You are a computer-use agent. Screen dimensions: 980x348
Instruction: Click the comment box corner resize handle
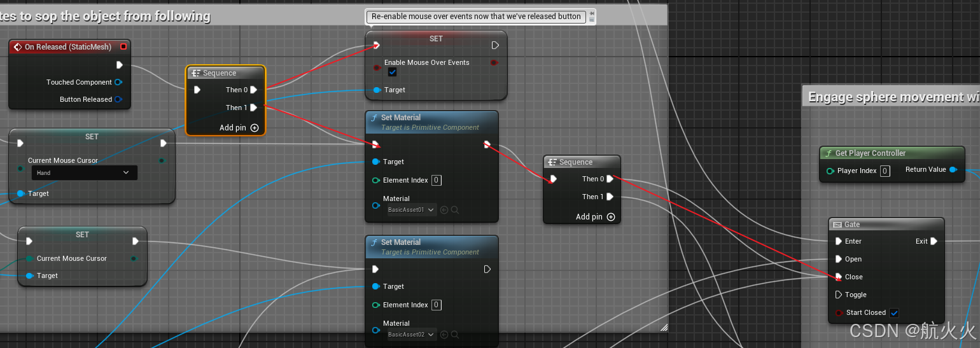(x=664, y=327)
